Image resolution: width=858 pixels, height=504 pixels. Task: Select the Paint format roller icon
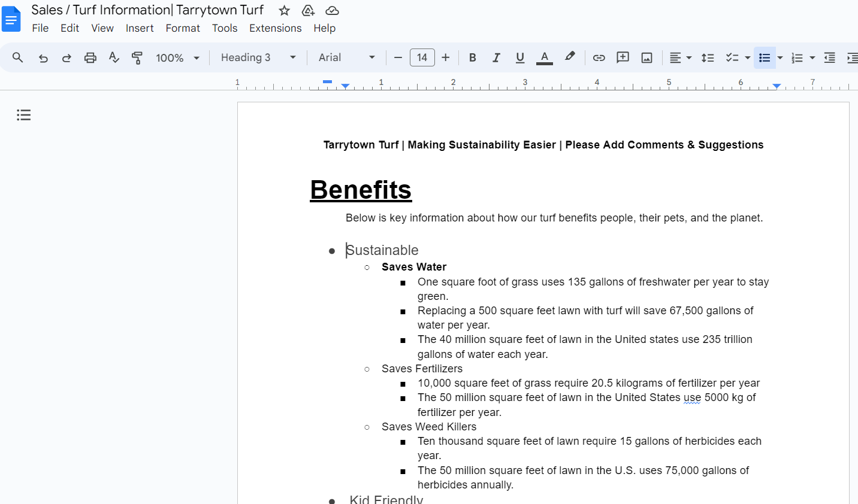click(137, 57)
